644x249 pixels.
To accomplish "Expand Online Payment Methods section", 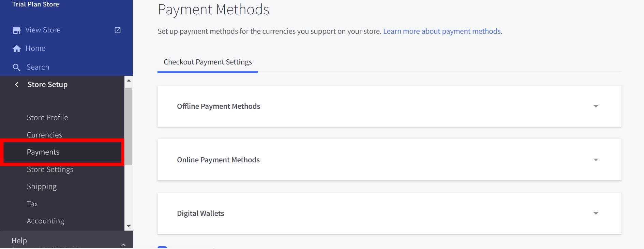I will point(596,160).
